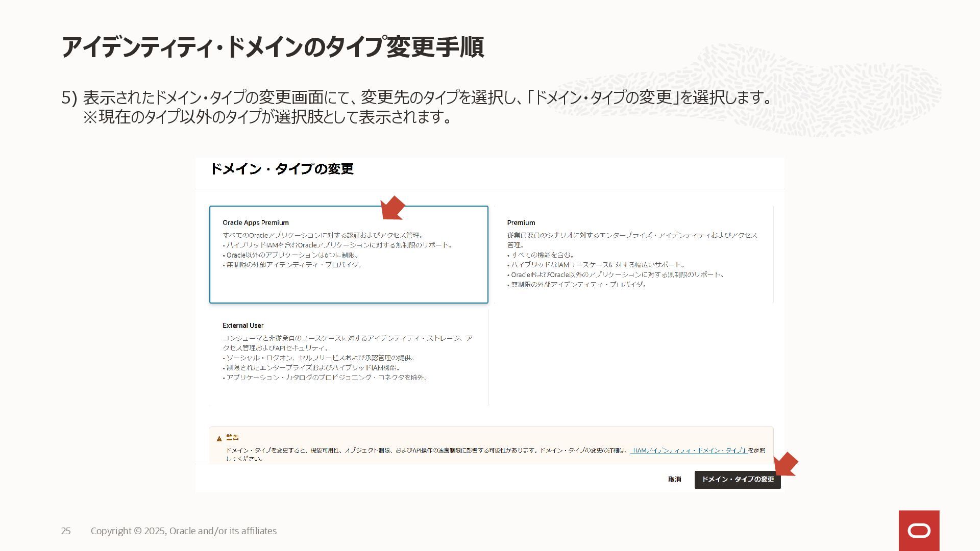Click page number 25 in the footer
The width and height of the screenshot is (980, 551).
[66, 531]
